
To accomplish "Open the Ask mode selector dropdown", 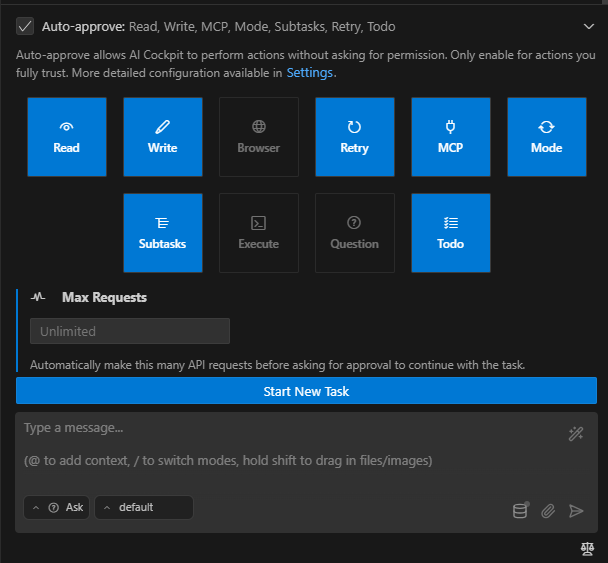I will [x=57, y=507].
